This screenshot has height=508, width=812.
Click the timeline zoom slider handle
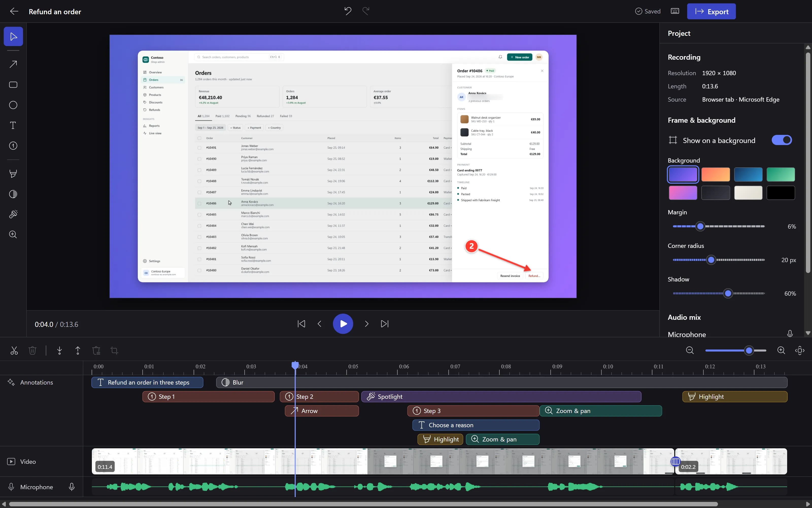coord(749,351)
